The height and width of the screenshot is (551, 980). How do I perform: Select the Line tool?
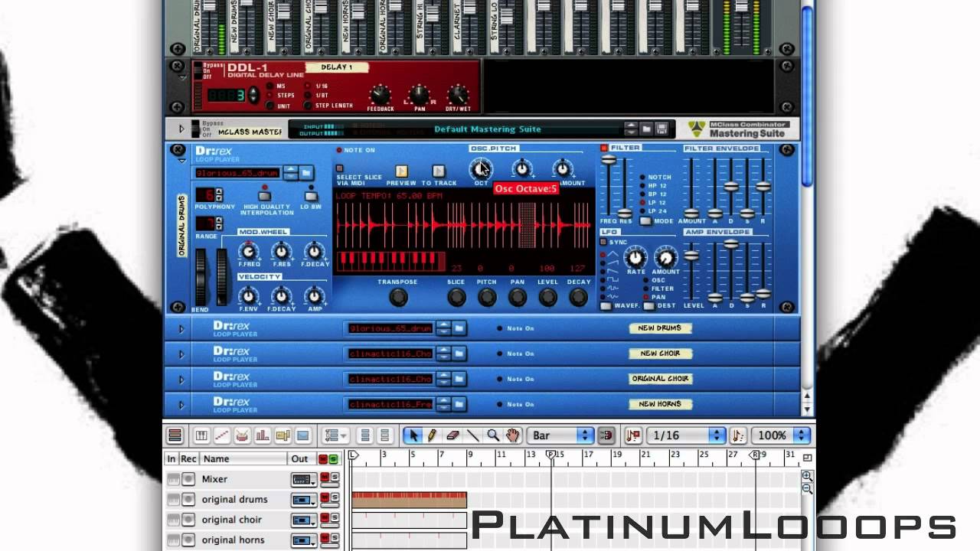point(472,435)
